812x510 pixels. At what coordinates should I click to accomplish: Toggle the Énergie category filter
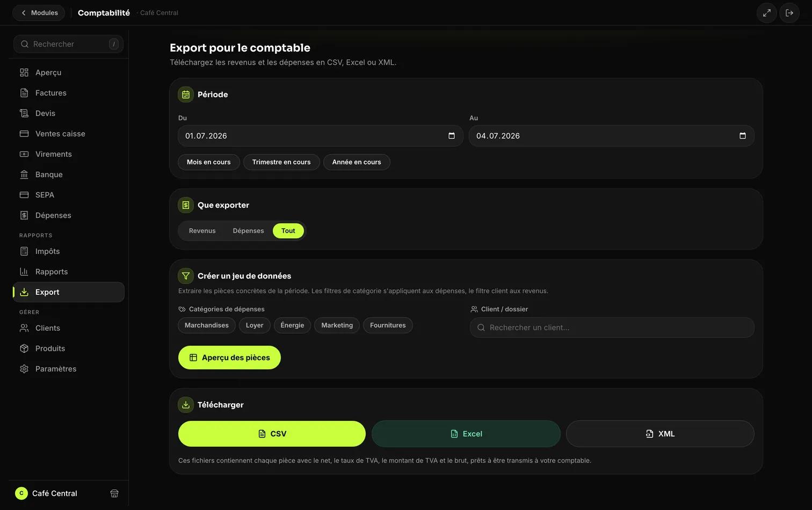[292, 325]
